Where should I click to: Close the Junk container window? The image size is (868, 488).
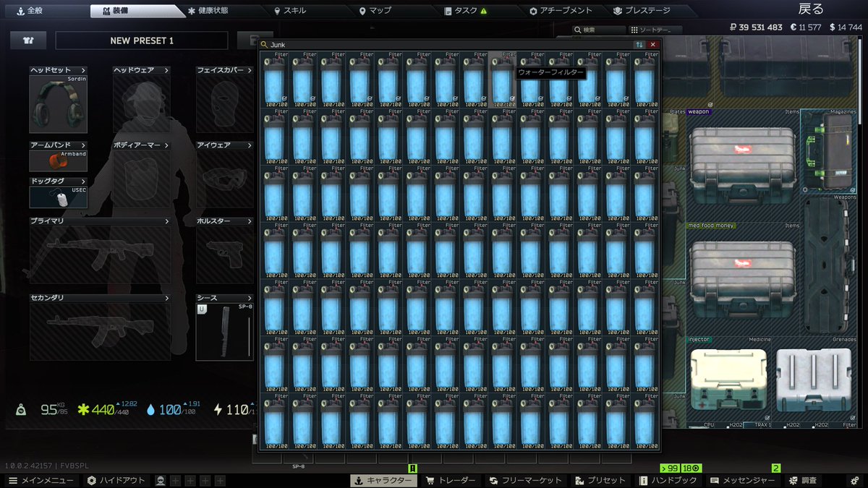click(653, 45)
